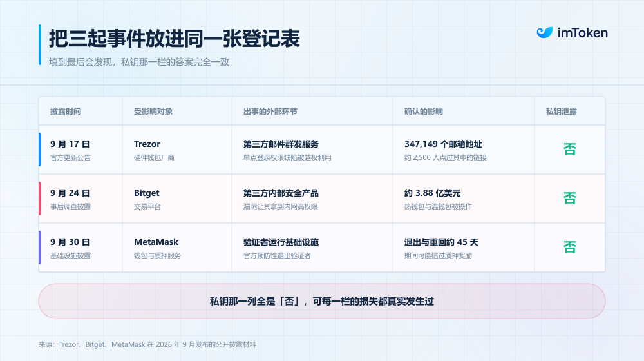
Task: Click the text 第三方邮件群发服务
Action: [x=281, y=144]
